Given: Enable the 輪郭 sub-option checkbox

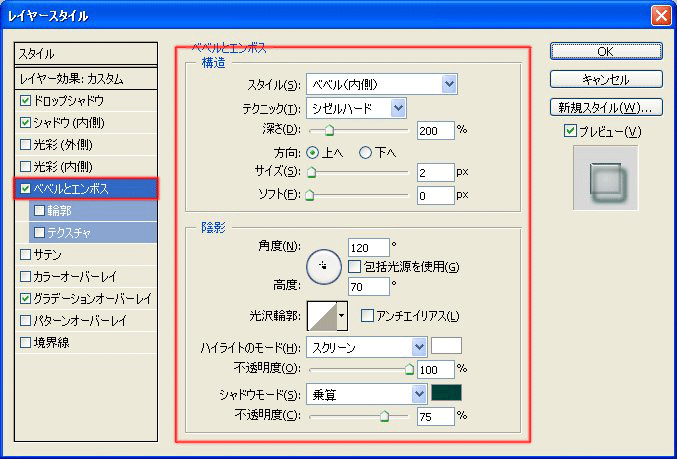Looking at the screenshot, I should 39,211.
